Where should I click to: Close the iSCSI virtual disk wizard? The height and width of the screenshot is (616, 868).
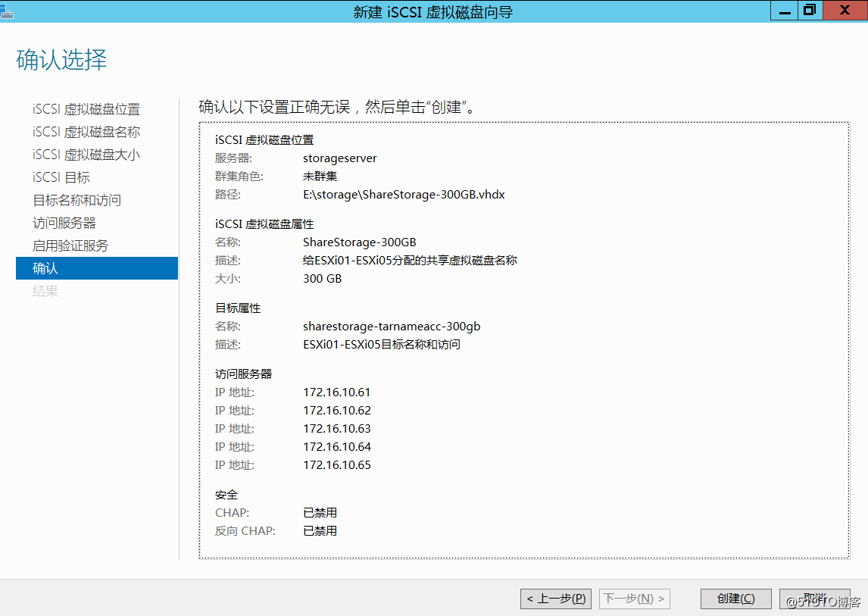[x=845, y=11]
